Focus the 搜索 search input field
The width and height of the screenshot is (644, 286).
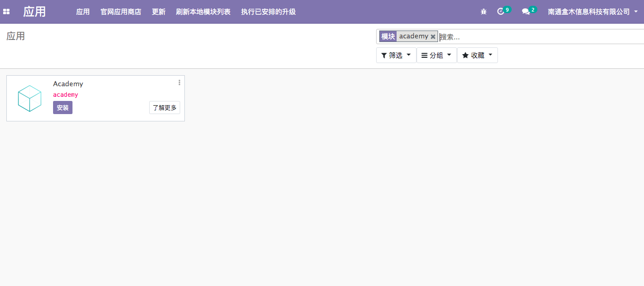pyautogui.click(x=541, y=37)
